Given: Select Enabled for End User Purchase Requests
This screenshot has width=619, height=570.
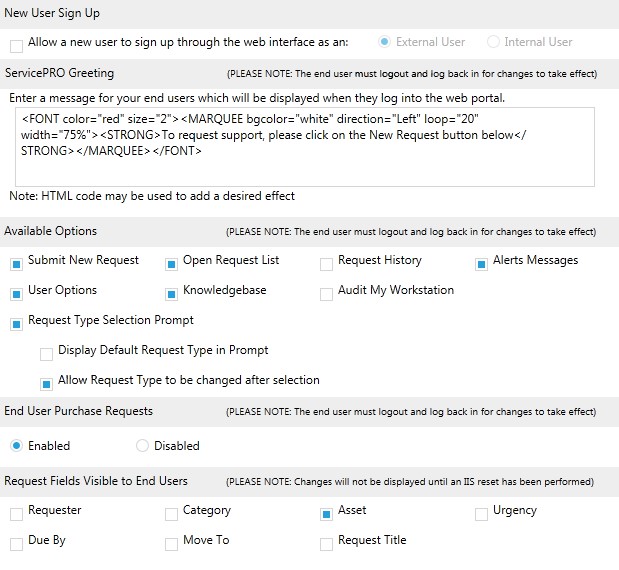Looking at the screenshot, I should (16, 446).
